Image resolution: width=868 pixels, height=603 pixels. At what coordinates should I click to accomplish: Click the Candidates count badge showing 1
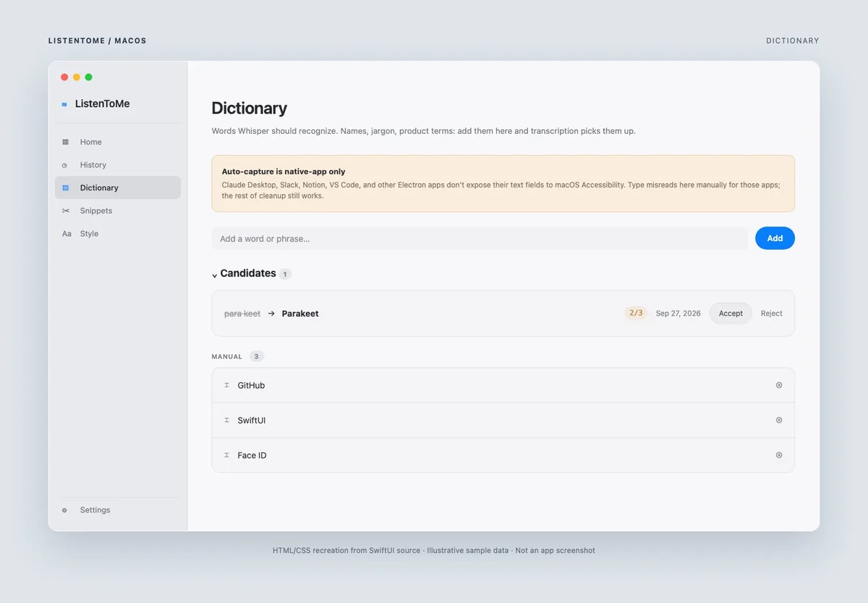click(285, 274)
